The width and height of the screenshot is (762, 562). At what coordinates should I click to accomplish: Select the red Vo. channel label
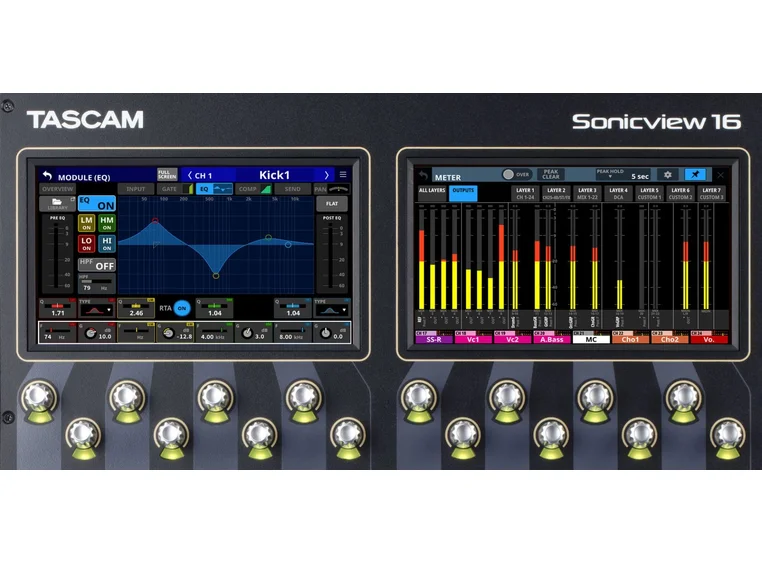click(x=709, y=339)
